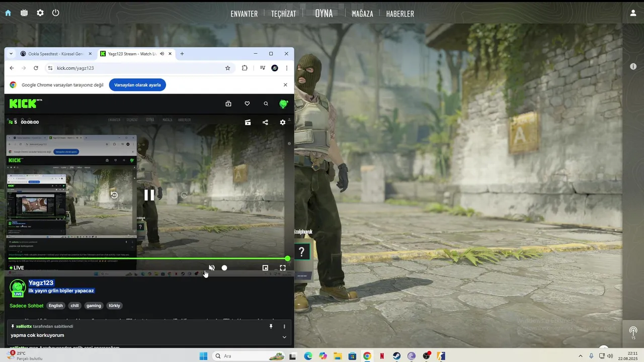Open CS2 settings gear in top bar

click(x=40, y=13)
